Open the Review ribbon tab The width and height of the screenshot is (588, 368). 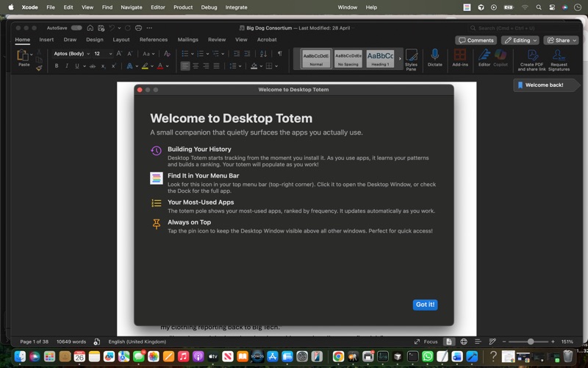tap(217, 40)
